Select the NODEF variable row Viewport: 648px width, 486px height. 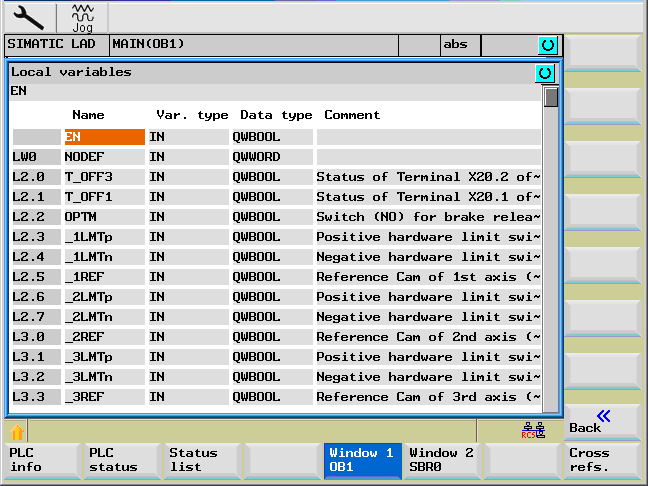(276, 157)
